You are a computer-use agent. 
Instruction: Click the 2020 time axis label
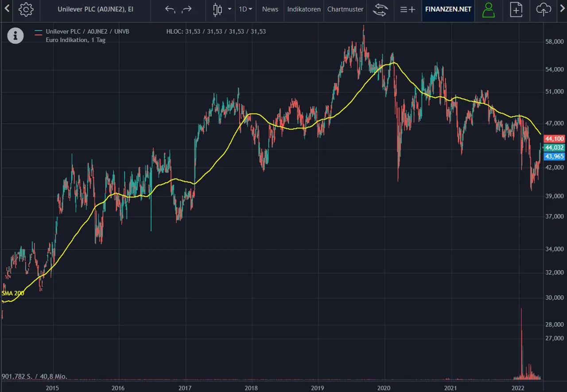coord(384,388)
